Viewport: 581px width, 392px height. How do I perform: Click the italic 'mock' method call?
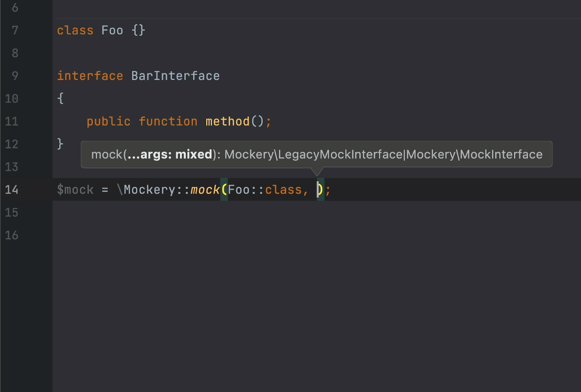point(205,189)
